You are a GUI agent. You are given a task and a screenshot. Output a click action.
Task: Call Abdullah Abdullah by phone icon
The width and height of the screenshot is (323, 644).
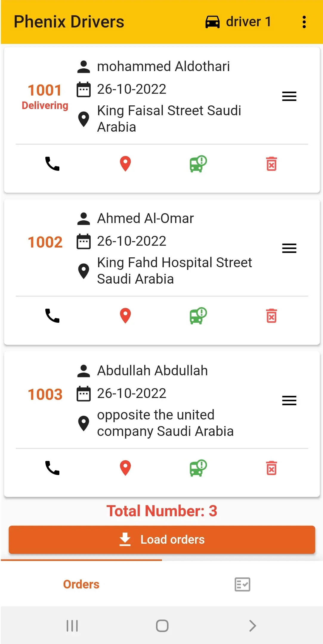[x=52, y=468]
